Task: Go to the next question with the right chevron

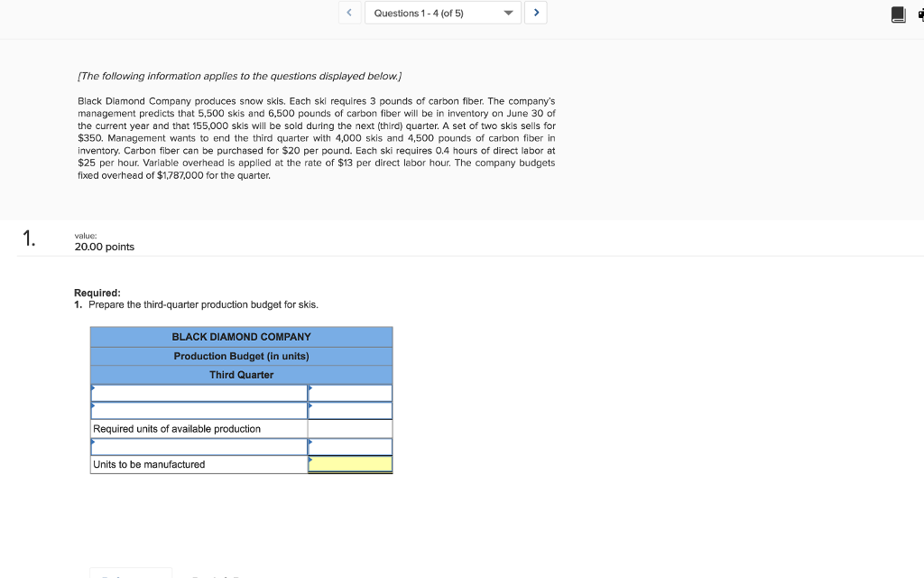Action: pos(536,13)
